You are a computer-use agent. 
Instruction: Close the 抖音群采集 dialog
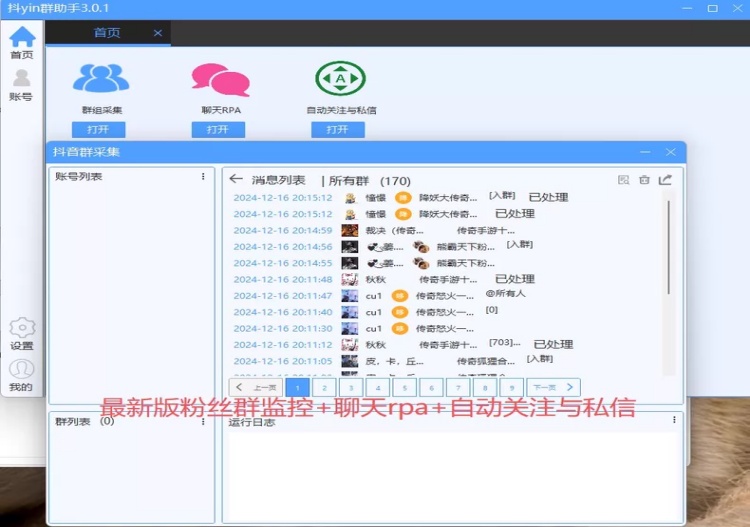(671, 152)
